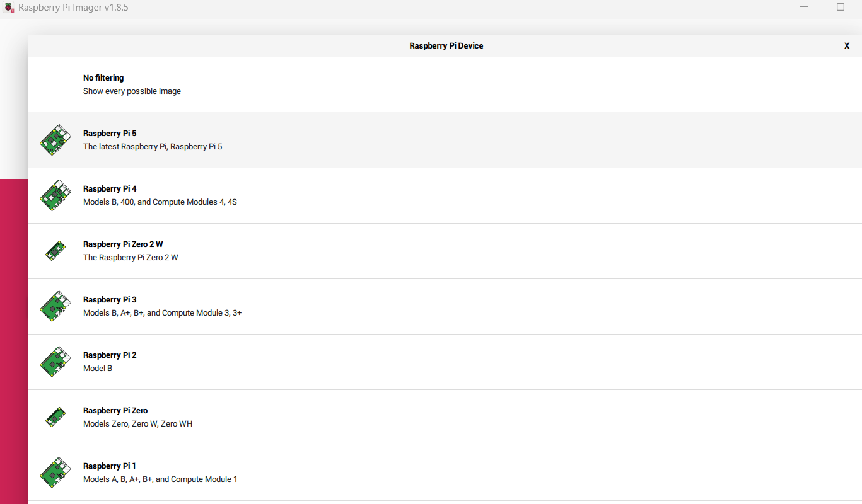Select the Raspberry Pi 4 entry title

(110, 189)
